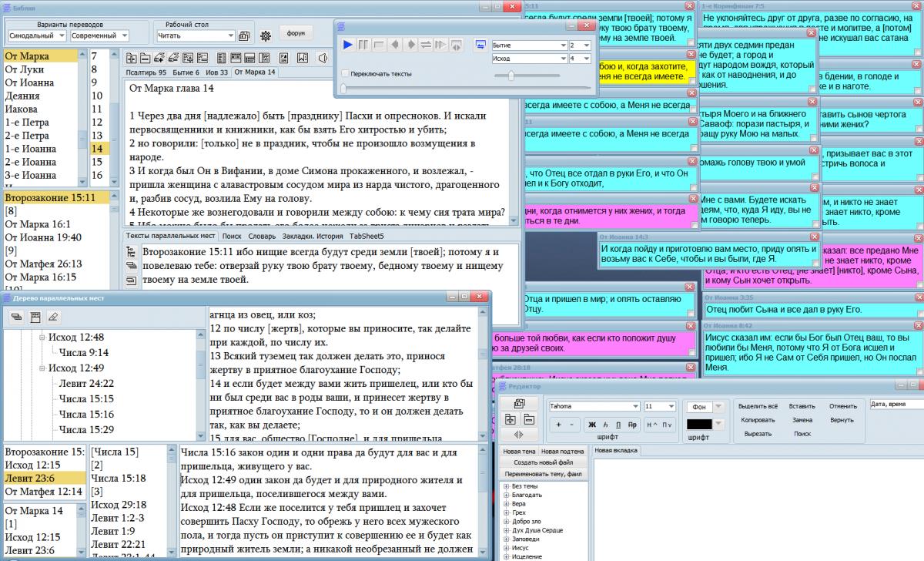Click the speaker icon in Bible toolbar
The height and width of the screenshot is (561, 924).
(322, 58)
